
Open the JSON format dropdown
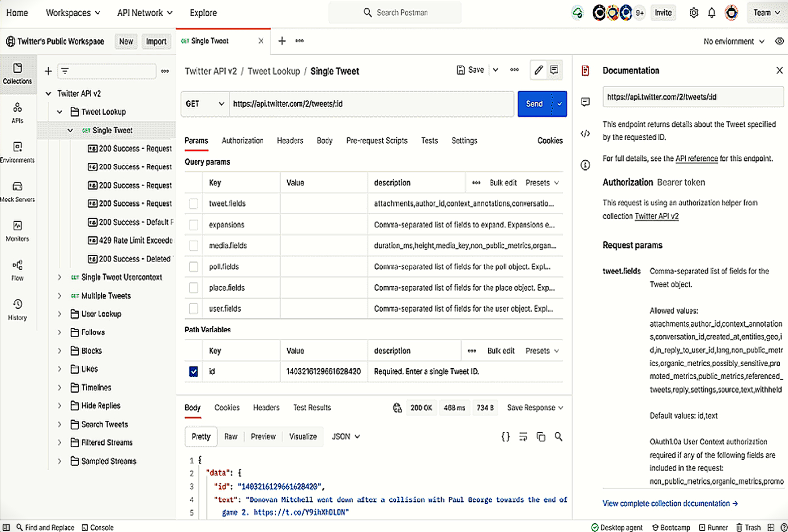click(x=346, y=436)
